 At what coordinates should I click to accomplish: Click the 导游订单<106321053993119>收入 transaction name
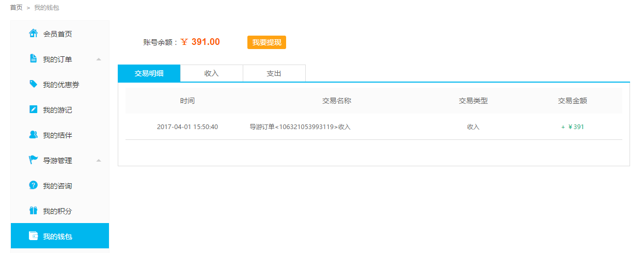[300, 127]
